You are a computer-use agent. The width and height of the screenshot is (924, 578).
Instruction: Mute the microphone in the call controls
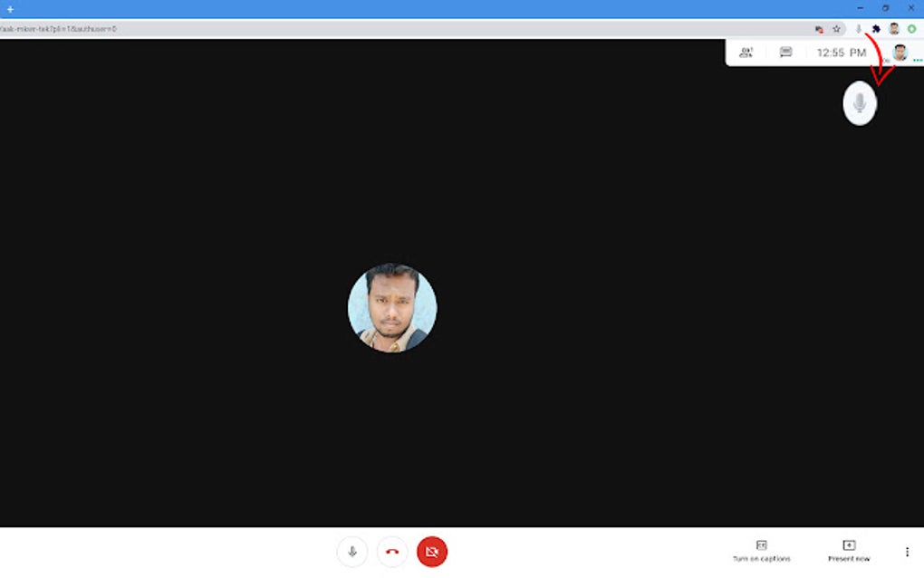pos(352,549)
